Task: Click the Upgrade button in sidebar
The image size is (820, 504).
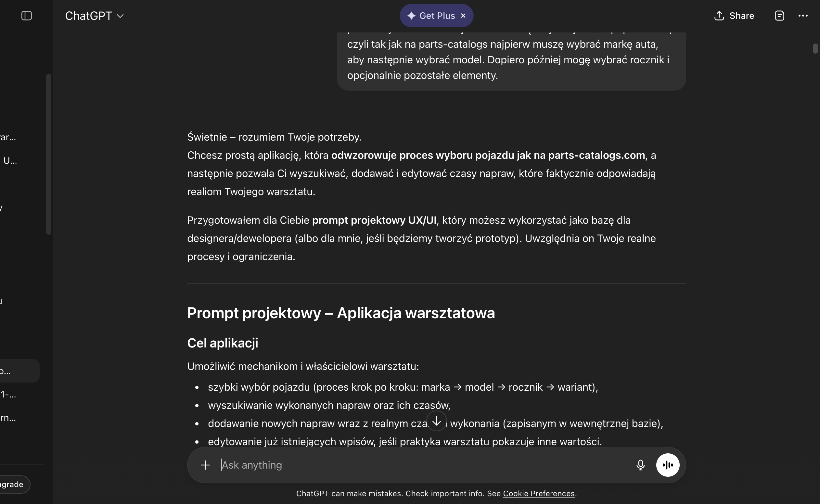Action: pos(13,484)
